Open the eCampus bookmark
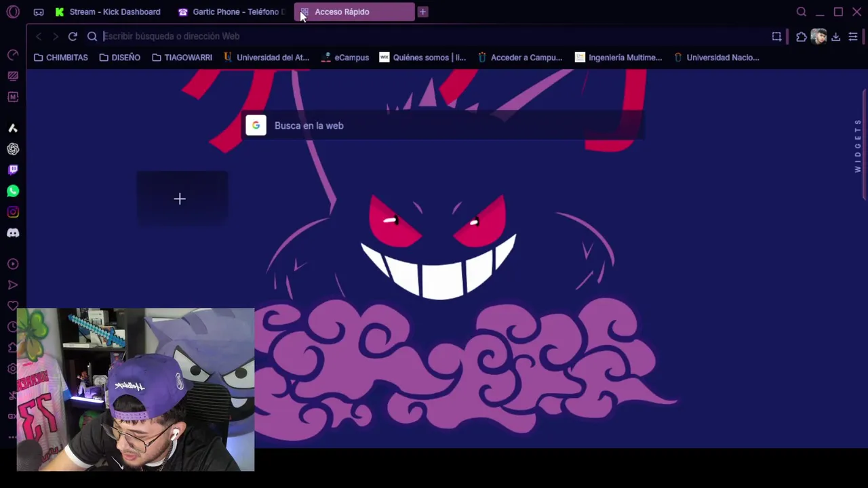The image size is (868, 488). pos(345,58)
